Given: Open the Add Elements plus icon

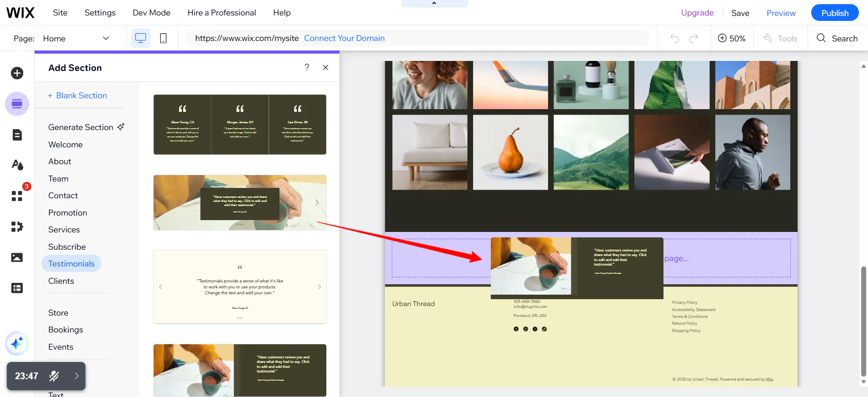Looking at the screenshot, I should click(17, 73).
